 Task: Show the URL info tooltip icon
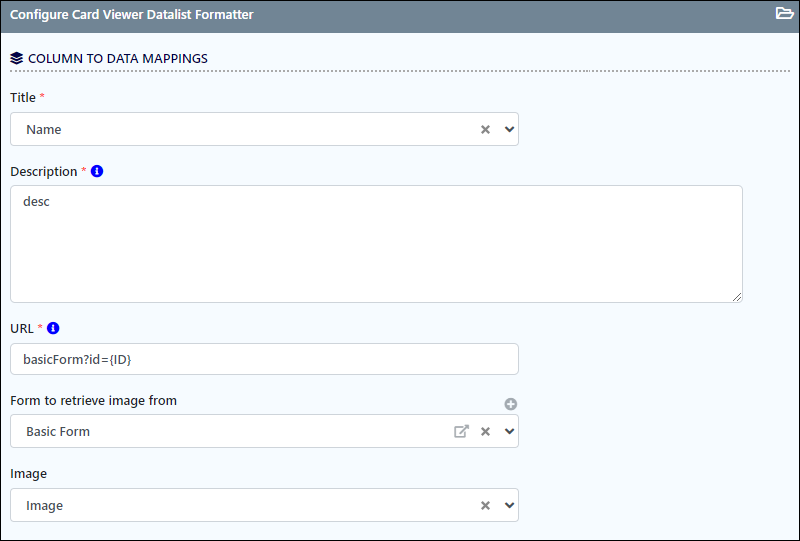pos(53,328)
